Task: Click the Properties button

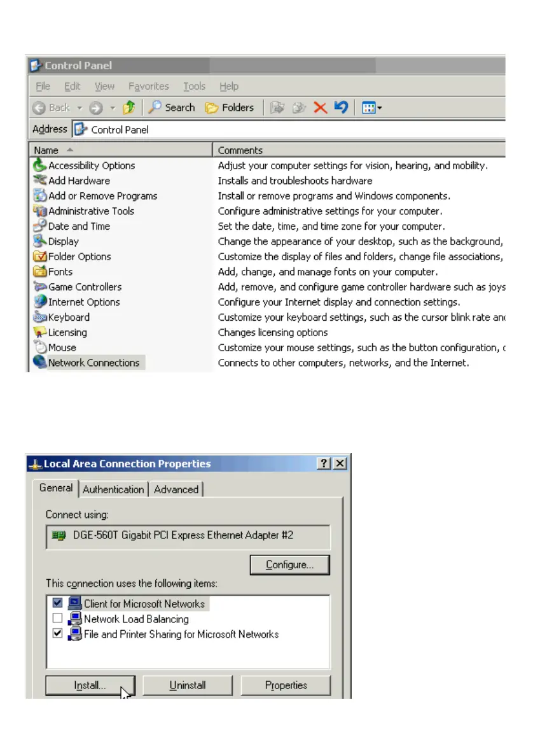Action: click(286, 685)
